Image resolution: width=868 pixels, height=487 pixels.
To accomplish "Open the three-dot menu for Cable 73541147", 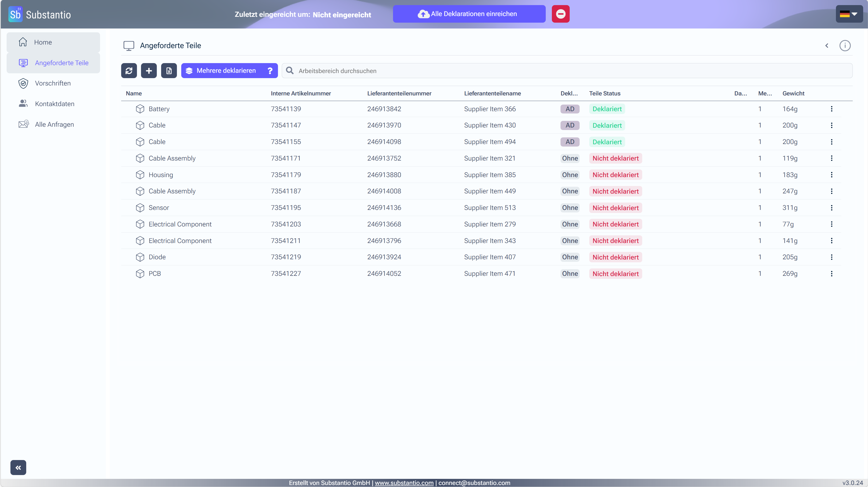I will coord(831,125).
